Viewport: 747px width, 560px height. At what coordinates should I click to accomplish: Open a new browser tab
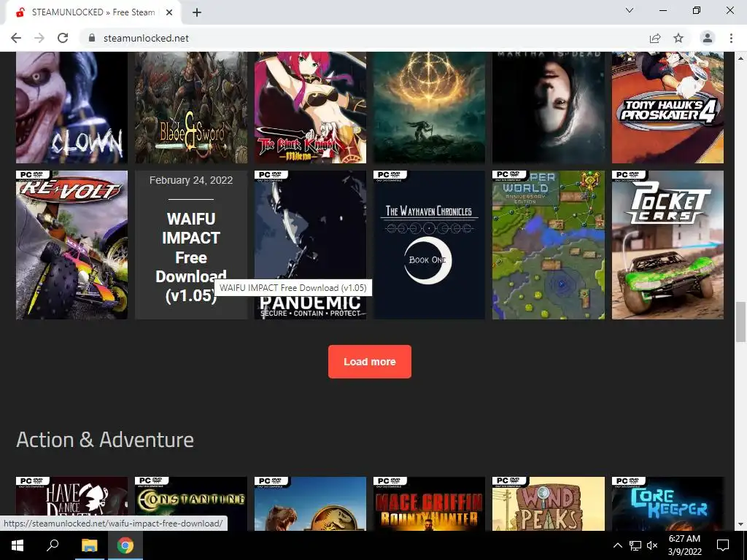(197, 12)
